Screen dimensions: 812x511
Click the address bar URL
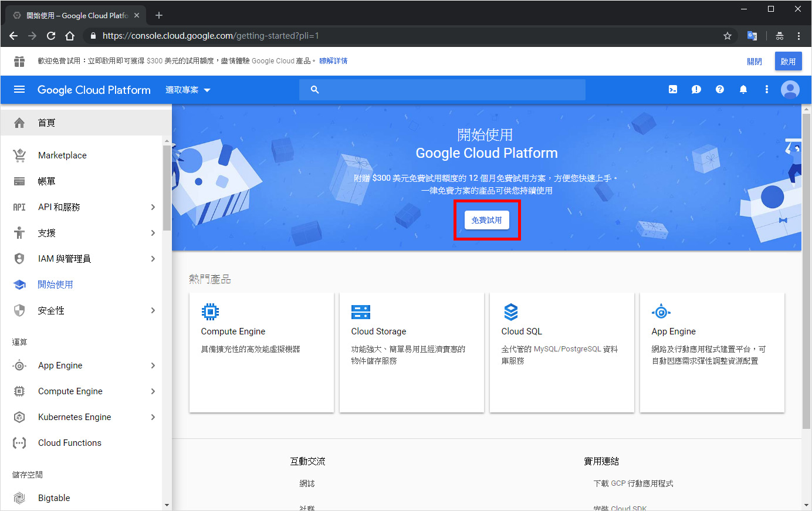coord(211,36)
